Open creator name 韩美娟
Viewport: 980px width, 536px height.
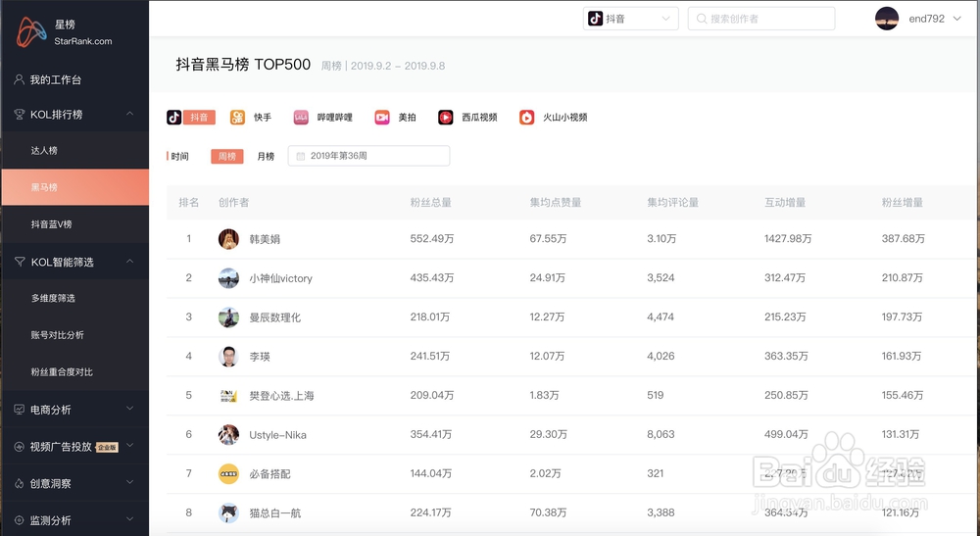point(265,239)
